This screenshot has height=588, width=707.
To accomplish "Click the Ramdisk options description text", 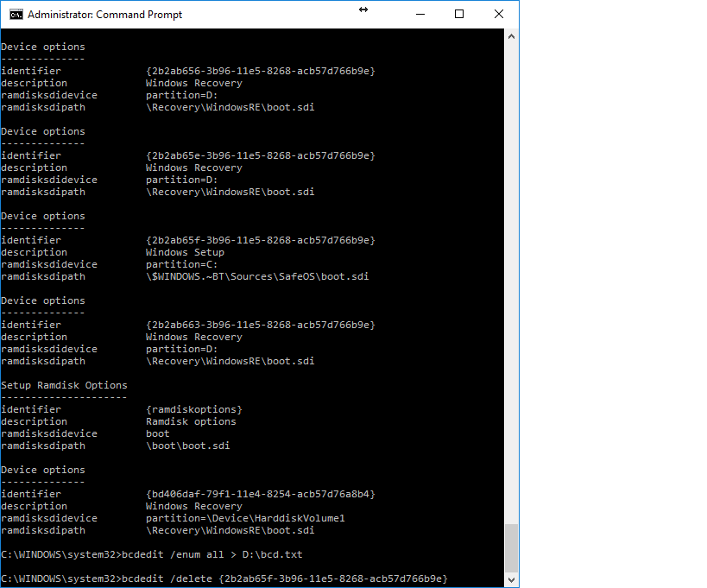I will tap(191, 421).
